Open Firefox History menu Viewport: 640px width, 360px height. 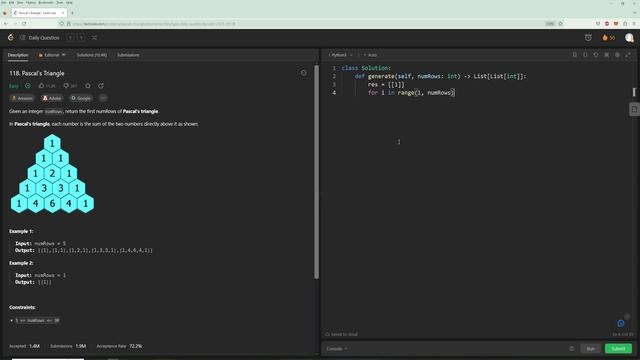31,3
